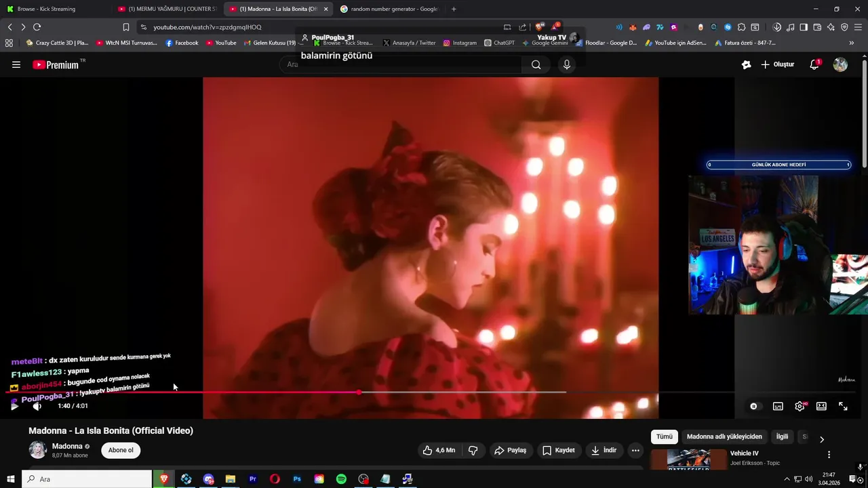Expand more filter chips with right chevron
The height and width of the screenshot is (488, 868).
coord(822,439)
